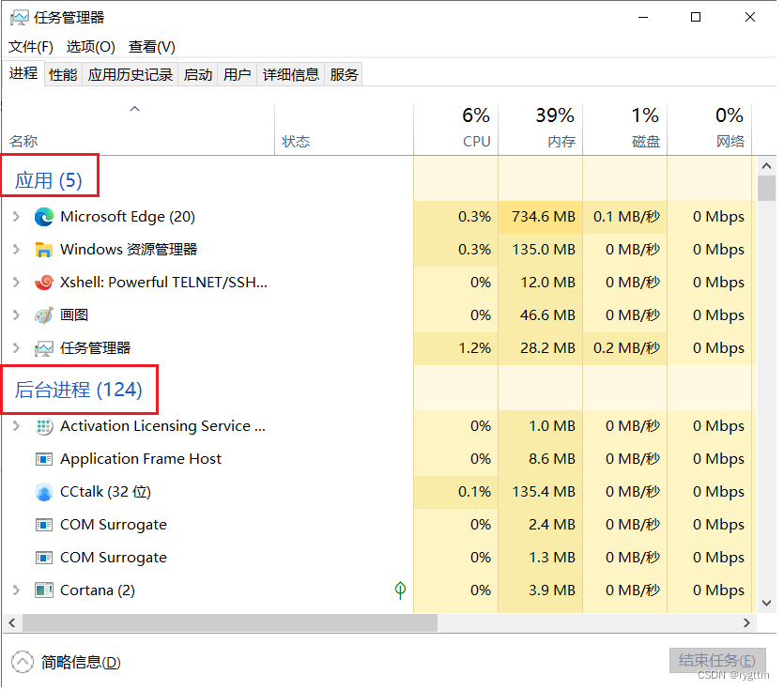
Task: Click the Xshell app icon
Action: (x=44, y=283)
